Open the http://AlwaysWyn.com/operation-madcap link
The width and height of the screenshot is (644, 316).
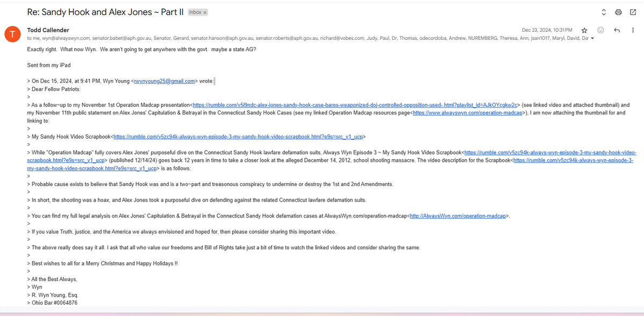coord(458,216)
